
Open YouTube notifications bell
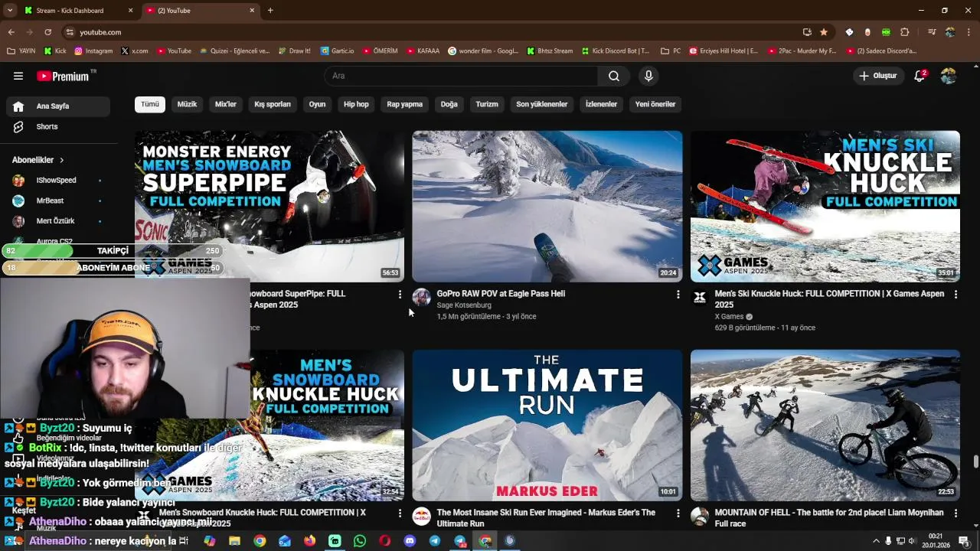(920, 76)
